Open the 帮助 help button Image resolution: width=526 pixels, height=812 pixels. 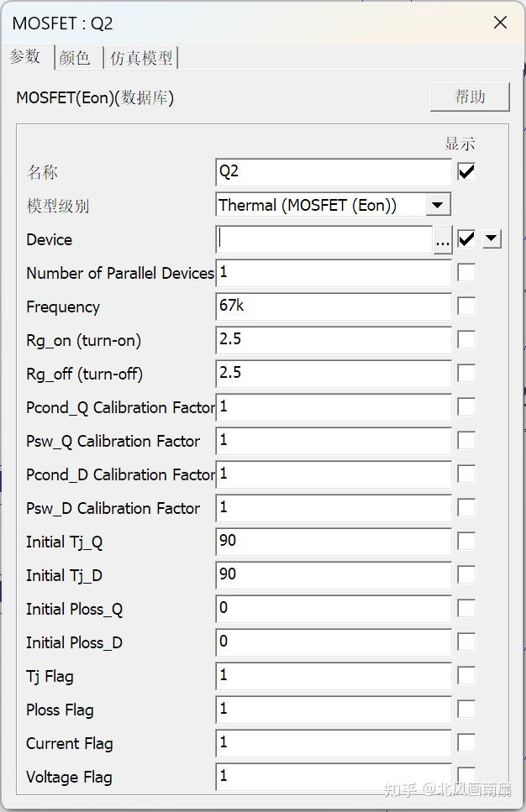coord(470,97)
